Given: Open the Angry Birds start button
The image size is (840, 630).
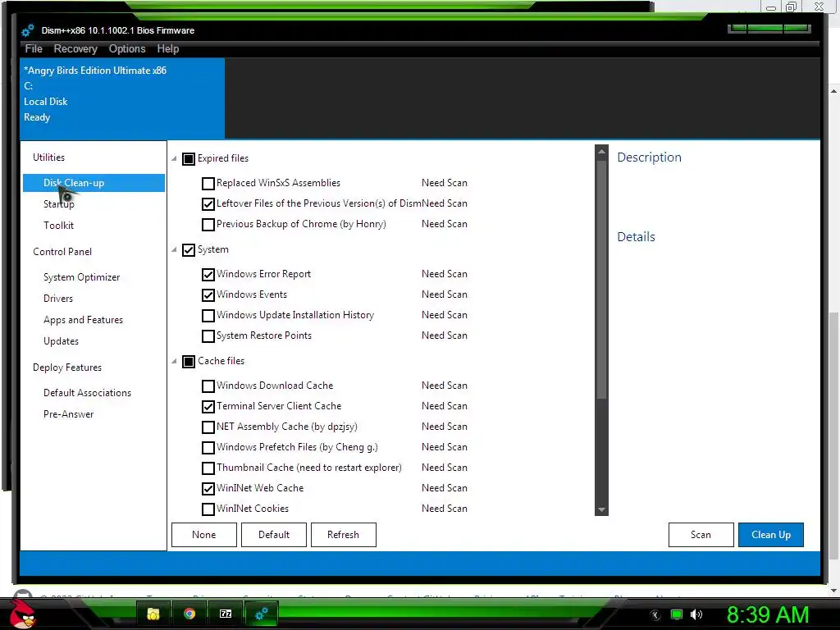Looking at the screenshot, I should [22, 614].
